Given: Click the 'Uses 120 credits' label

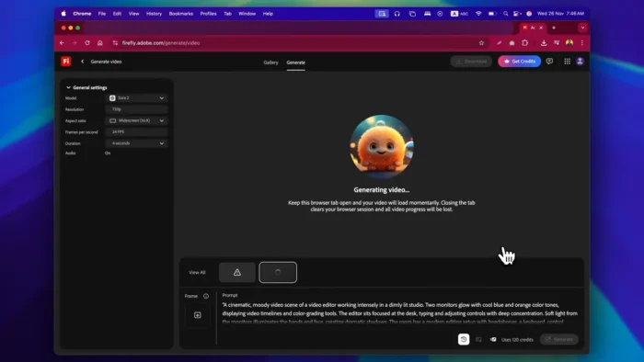Looking at the screenshot, I should [517, 340].
